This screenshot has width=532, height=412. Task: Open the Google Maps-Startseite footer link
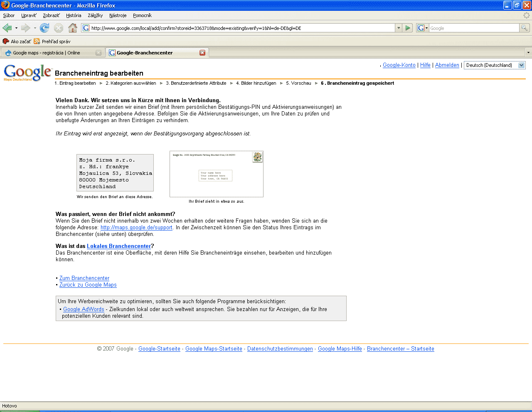214,349
